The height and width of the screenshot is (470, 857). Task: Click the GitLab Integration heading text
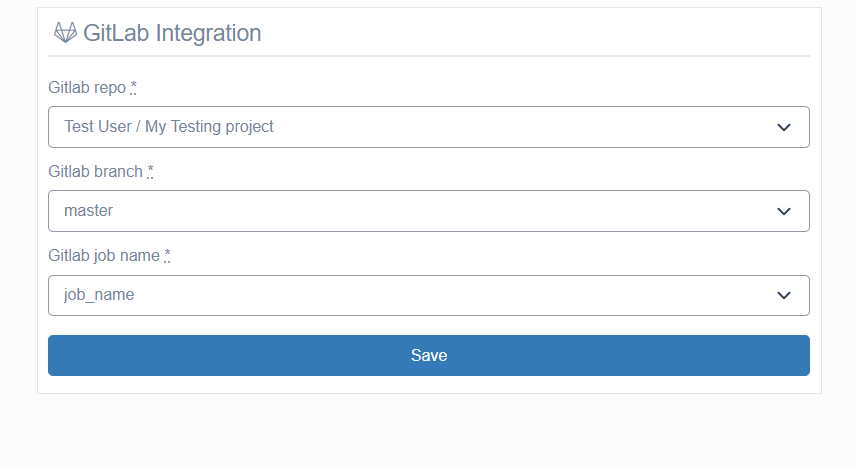point(172,33)
